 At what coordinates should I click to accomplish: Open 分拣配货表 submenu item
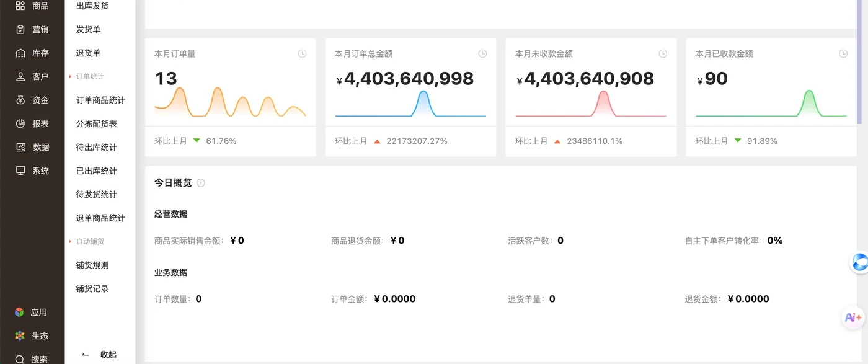[x=97, y=123]
